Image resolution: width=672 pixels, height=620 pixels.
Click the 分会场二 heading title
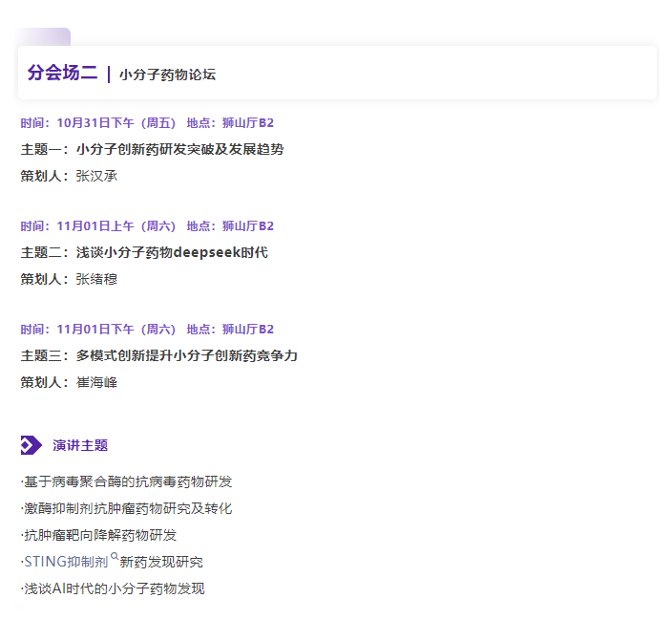tap(62, 74)
